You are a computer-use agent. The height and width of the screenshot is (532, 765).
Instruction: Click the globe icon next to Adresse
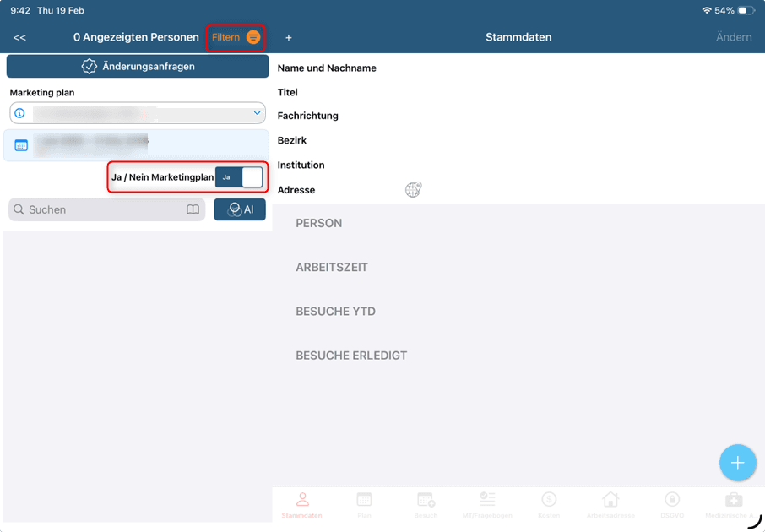[x=413, y=190]
